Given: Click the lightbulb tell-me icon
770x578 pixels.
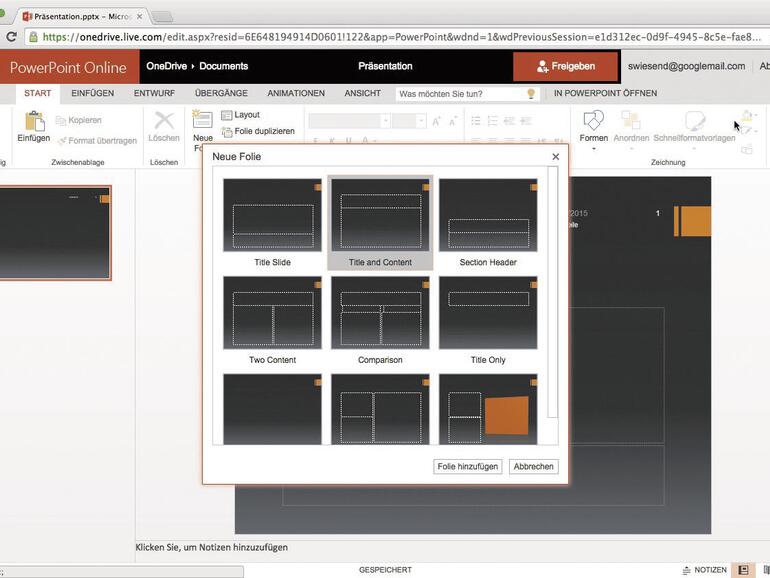Looking at the screenshot, I should pos(531,93).
